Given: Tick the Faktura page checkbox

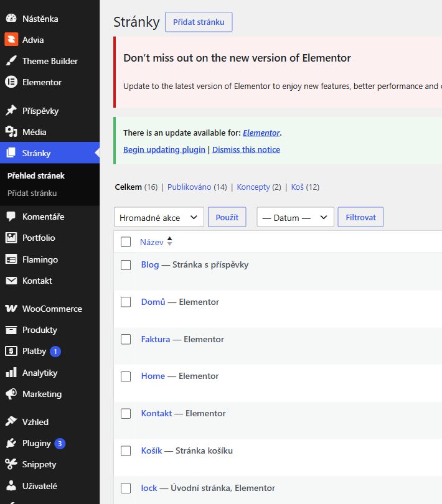Looking at the screenshot, I should (x=126, y=339).
